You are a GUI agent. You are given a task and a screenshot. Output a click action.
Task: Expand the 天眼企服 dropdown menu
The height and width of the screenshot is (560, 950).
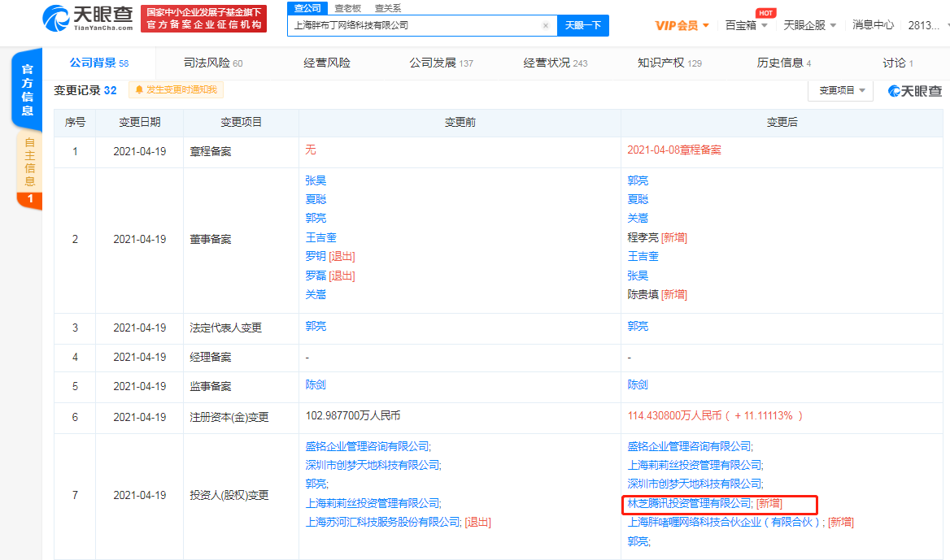806,24
